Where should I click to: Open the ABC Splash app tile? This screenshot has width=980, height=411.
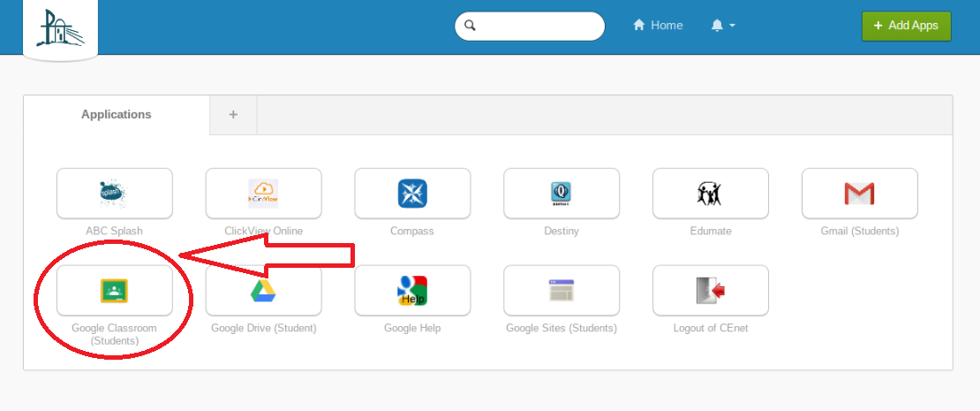(x=115, y=194)
